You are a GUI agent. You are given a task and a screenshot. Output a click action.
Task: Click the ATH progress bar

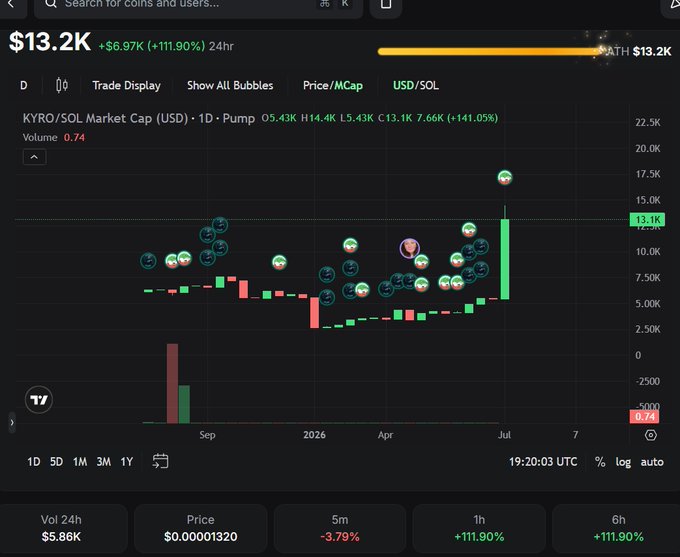point(490,52)
